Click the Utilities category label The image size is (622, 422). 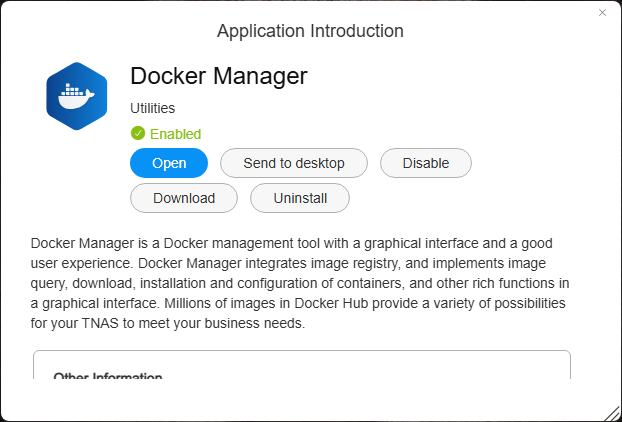[x=152, y=108]
